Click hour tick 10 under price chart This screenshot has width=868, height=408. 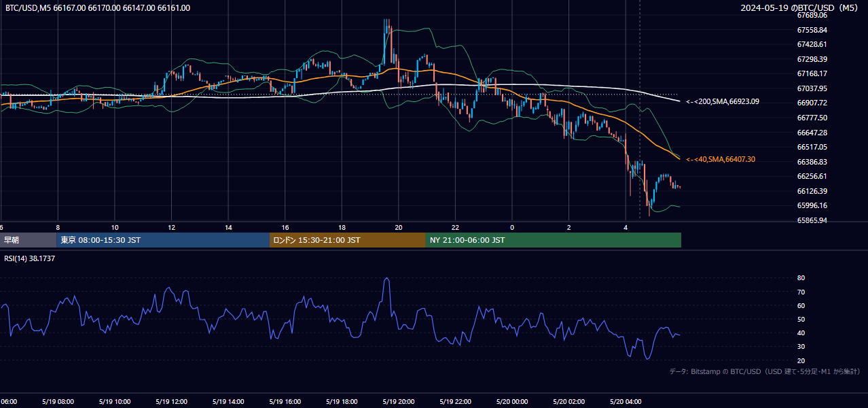pos(115,227)
